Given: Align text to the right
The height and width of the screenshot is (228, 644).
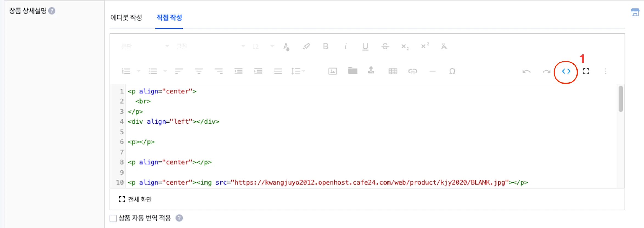Looking at the screenshot, I should point(219,71).
